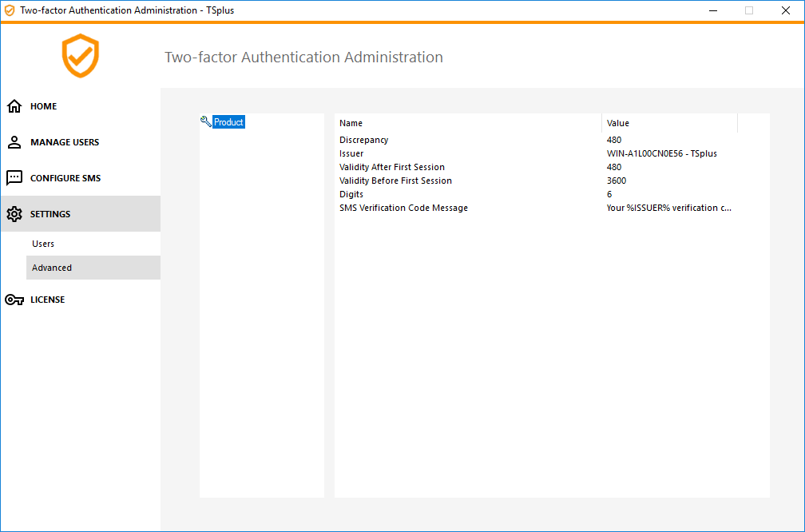Select the License key icon

click(14, 299)
